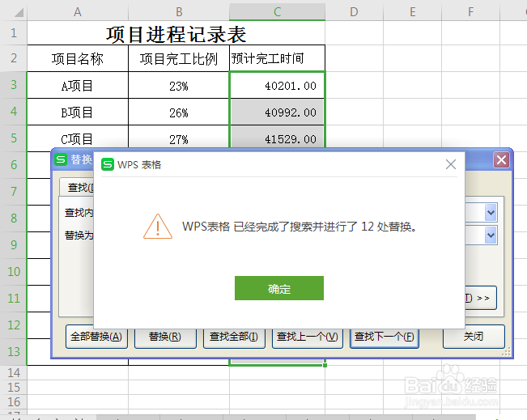Screen dimensions: 527x420
Task: Select the cell containing B项目
Action: pos(78,112)
